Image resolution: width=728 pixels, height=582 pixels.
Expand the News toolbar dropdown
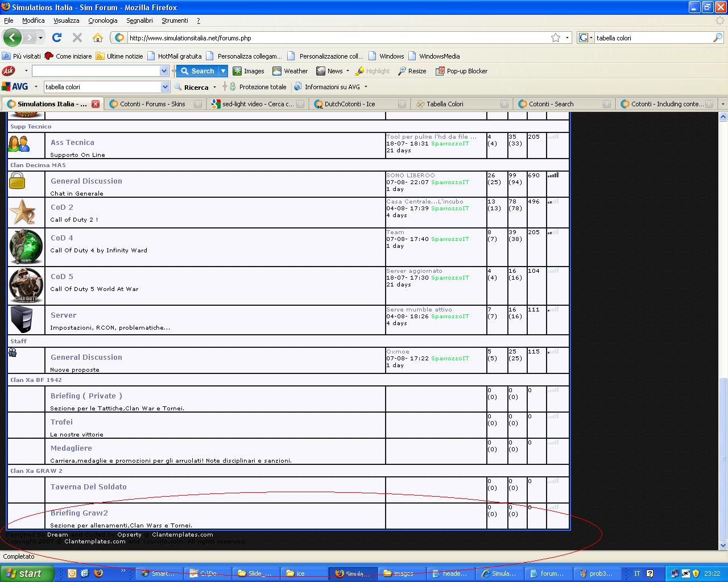[x=348, y=71]
